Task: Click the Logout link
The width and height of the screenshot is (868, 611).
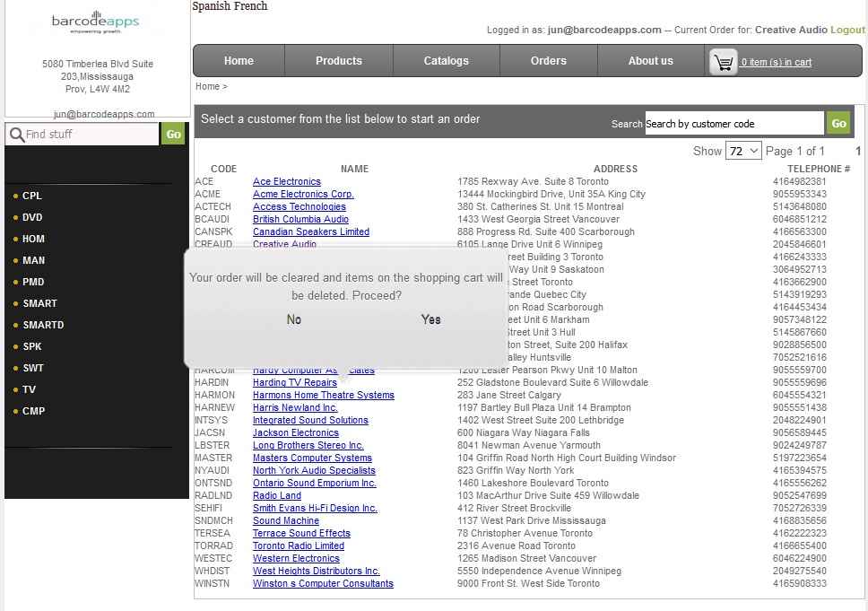Action: (x=847, y=30)
